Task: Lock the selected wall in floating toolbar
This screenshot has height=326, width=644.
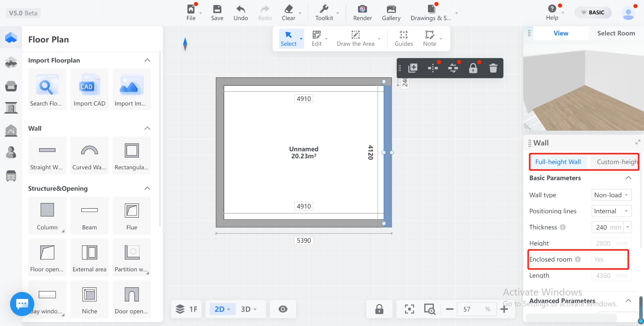Action: 473,68
